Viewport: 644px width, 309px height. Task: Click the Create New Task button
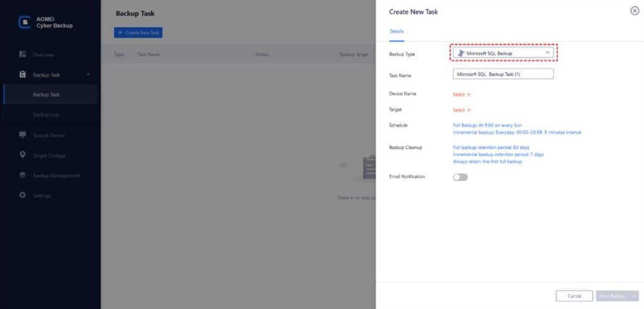(x=138, y=33)
